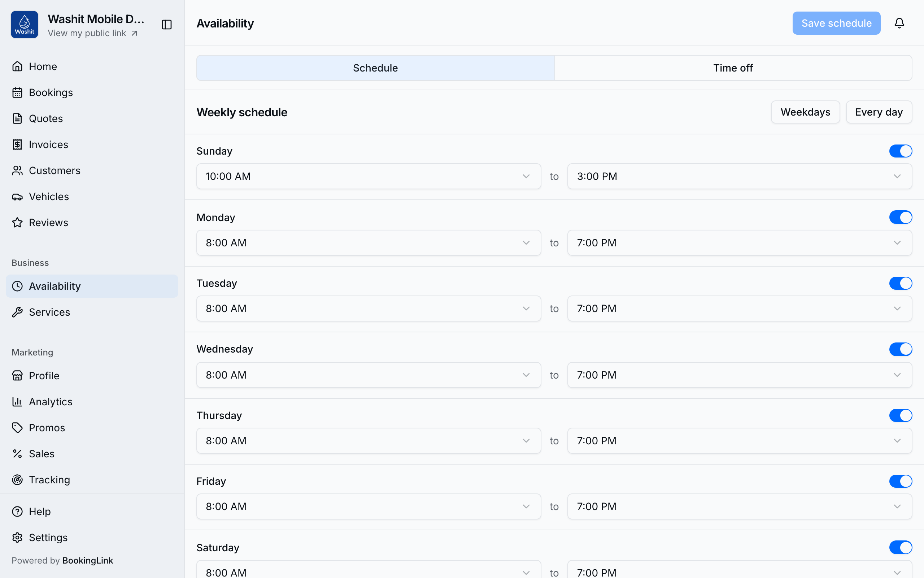Open the Reviews page
The height and width of the screenshot is (578, 924).
pos(92,223)
